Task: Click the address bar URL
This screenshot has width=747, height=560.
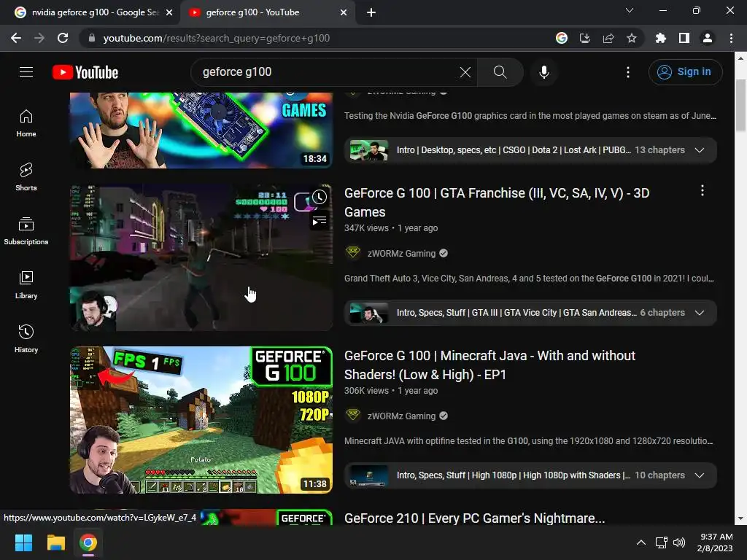Action: (x=217, y=38)
